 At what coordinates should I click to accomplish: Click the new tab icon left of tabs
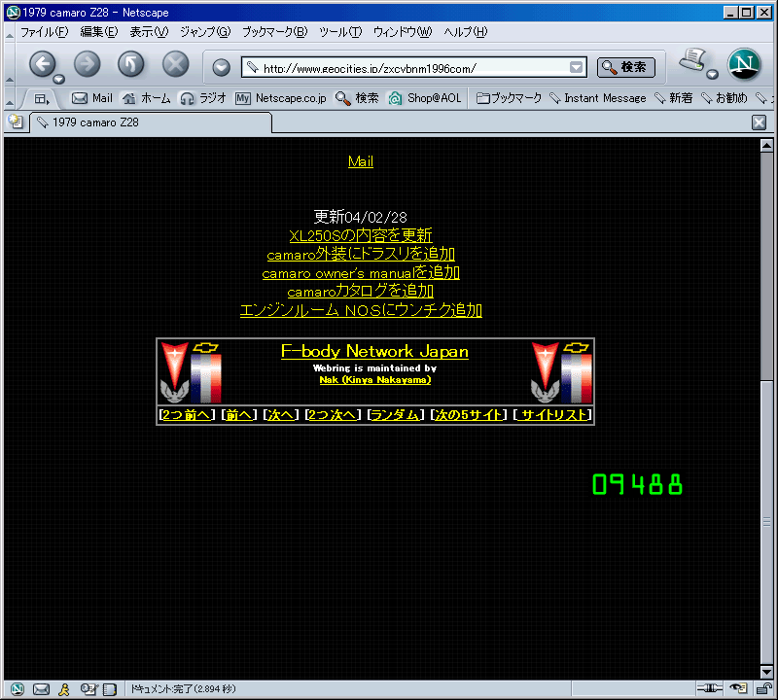point(16,122)
